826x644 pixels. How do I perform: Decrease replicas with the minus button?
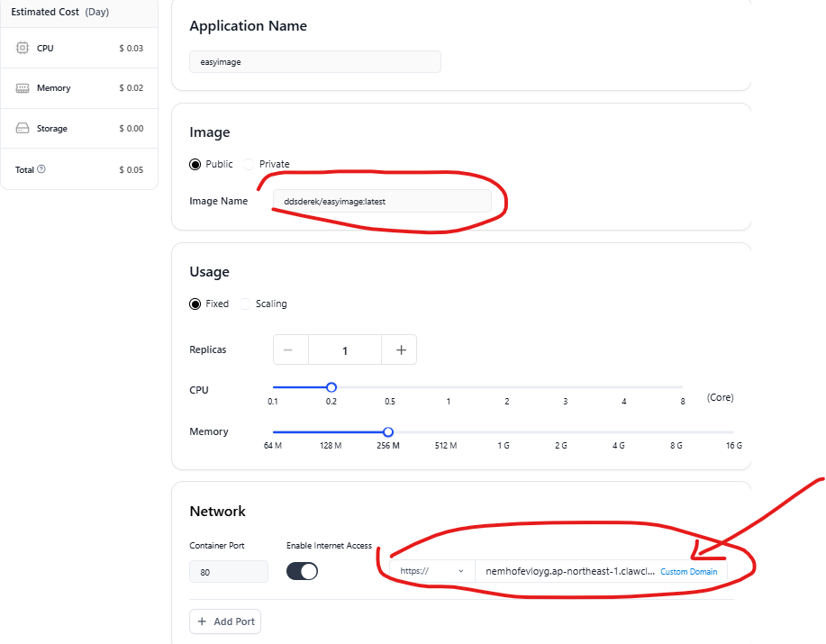[x=290, y=350]
